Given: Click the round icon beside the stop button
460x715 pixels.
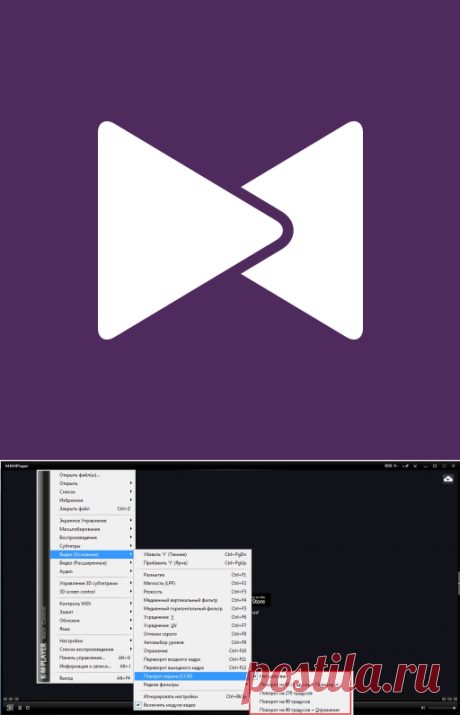Looking at the screenshot, I should pos(27,708).
